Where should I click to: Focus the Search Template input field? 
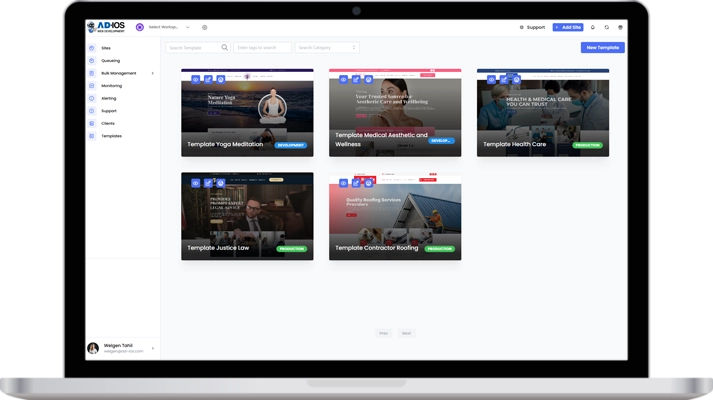tap(198, 48)
